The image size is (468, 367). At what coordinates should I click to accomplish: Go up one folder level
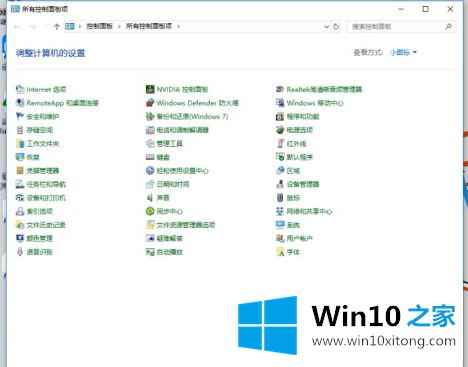[x=56, y=26]
